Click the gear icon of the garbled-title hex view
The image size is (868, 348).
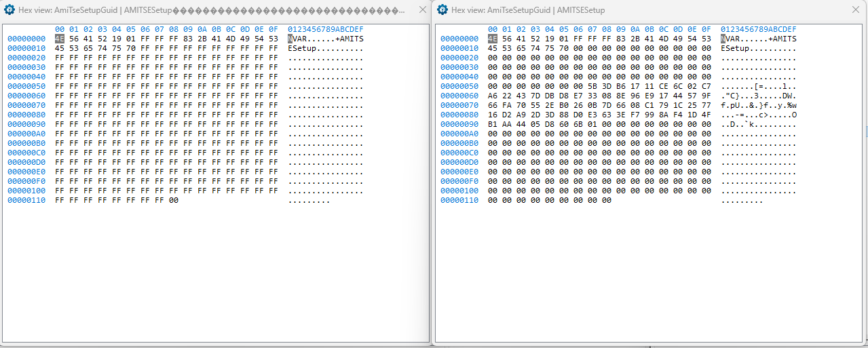tap(10, 9)
